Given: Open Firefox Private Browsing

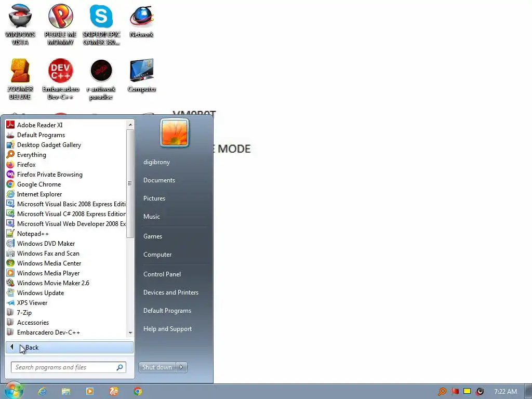Looking at the screenshot, I should coord(66,175).
